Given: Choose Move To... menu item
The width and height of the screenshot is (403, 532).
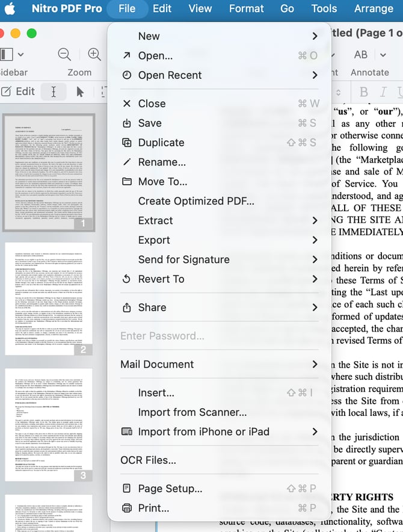Looking at the screenshot, I should [219, 182].
